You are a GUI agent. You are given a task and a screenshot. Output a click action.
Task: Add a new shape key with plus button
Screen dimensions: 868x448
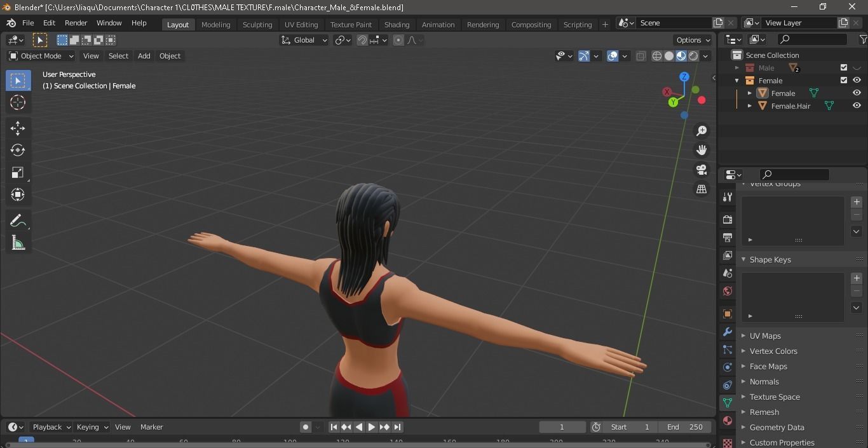[x=857, y=278]
